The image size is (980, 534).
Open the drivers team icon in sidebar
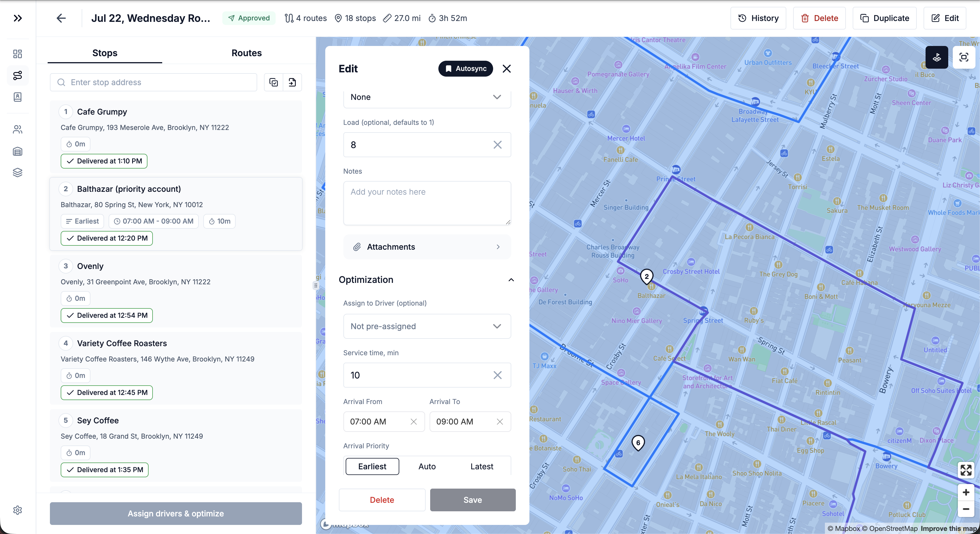point(18,129)
